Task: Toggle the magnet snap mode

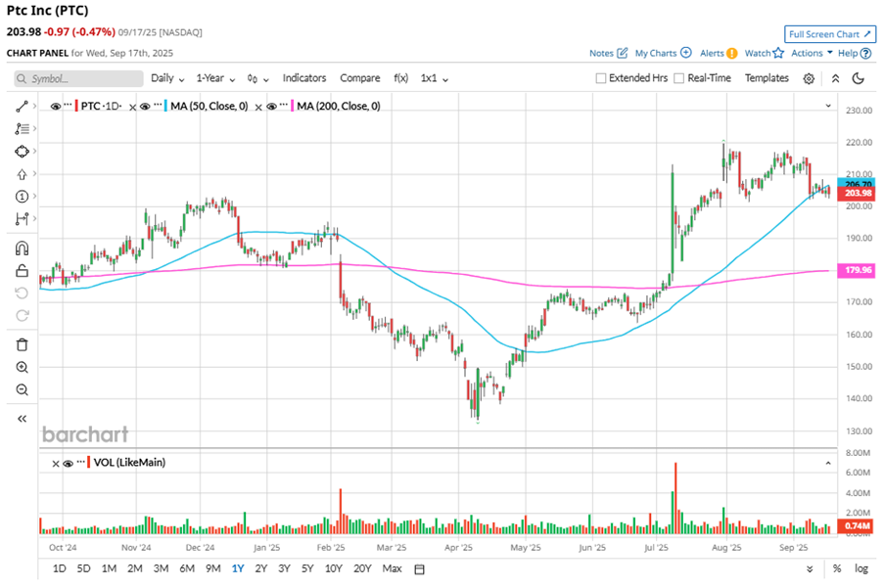Action: pos(22,249)
